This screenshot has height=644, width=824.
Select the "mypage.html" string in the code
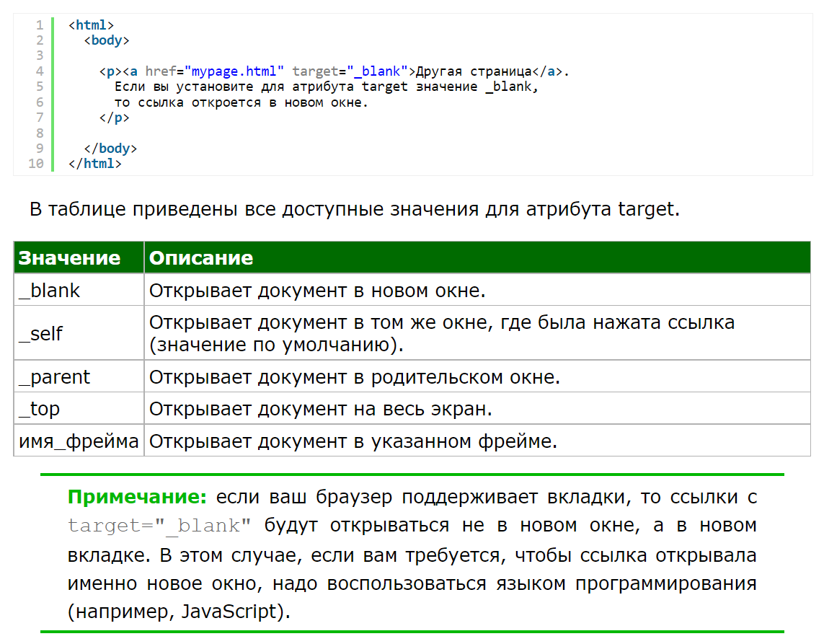coord(234,71)
